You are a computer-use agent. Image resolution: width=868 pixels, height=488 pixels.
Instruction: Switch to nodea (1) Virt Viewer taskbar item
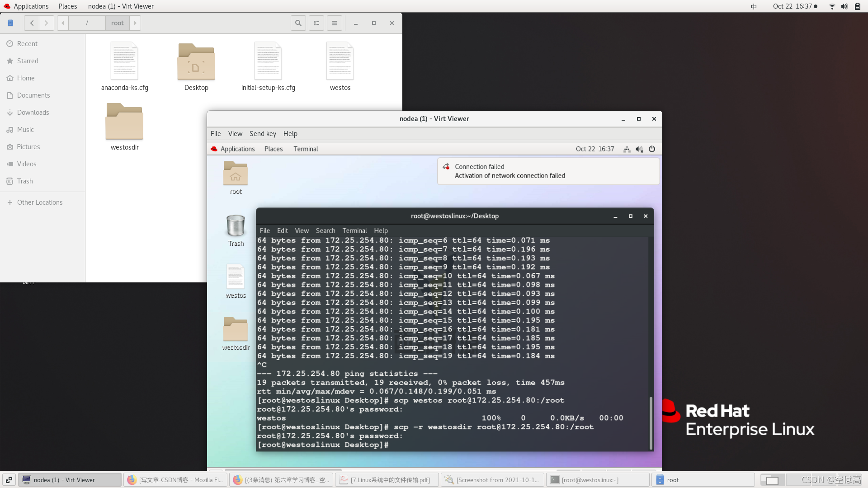[x=70, y=480]
